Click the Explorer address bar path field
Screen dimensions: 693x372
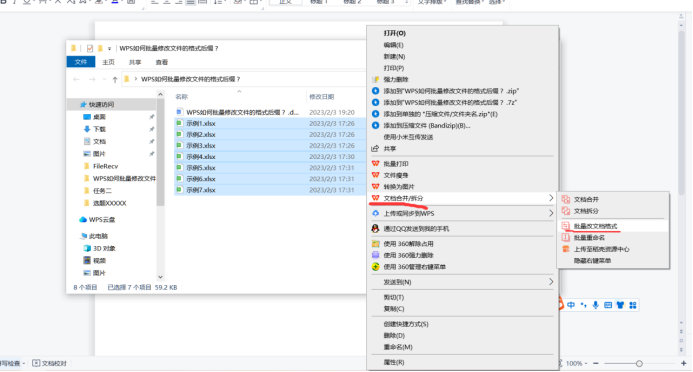click(243, 79)
